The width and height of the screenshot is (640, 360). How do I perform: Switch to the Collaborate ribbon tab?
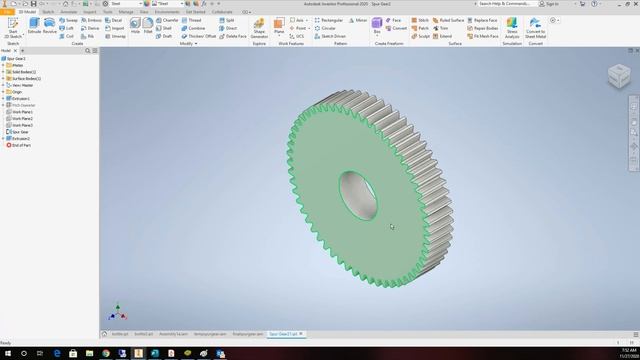click(x=222, y=12)
